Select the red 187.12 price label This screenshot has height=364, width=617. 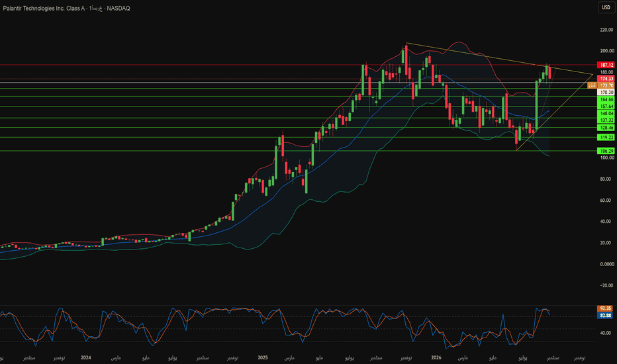(x=606, y=65)
